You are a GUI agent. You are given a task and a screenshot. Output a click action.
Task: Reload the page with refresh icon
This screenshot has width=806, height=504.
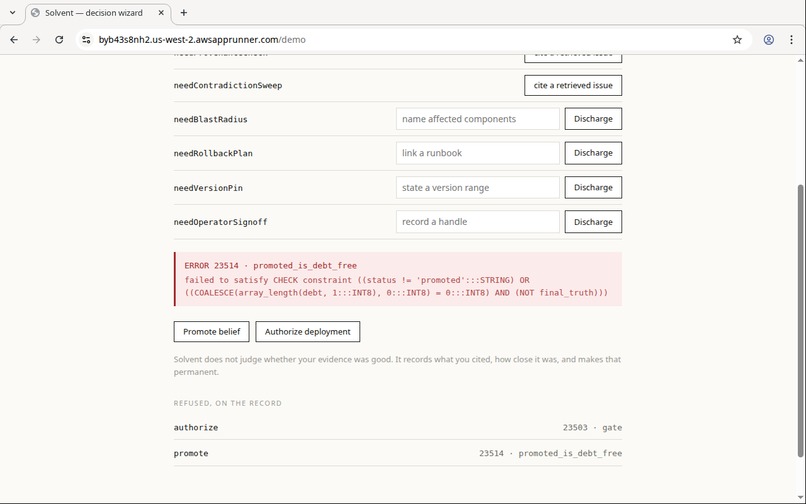[59, 40]
